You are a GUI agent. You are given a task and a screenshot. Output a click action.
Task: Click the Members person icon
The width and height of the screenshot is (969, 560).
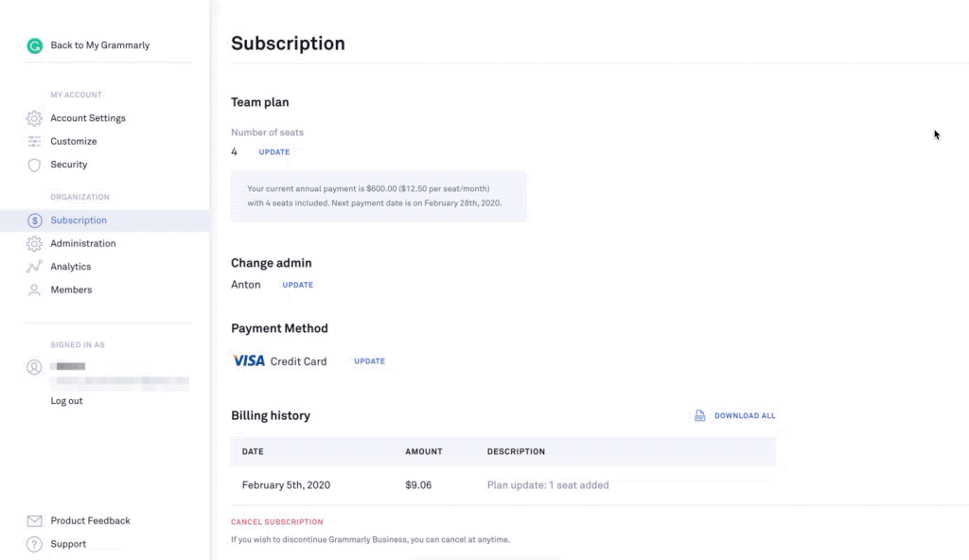(34, 290)
